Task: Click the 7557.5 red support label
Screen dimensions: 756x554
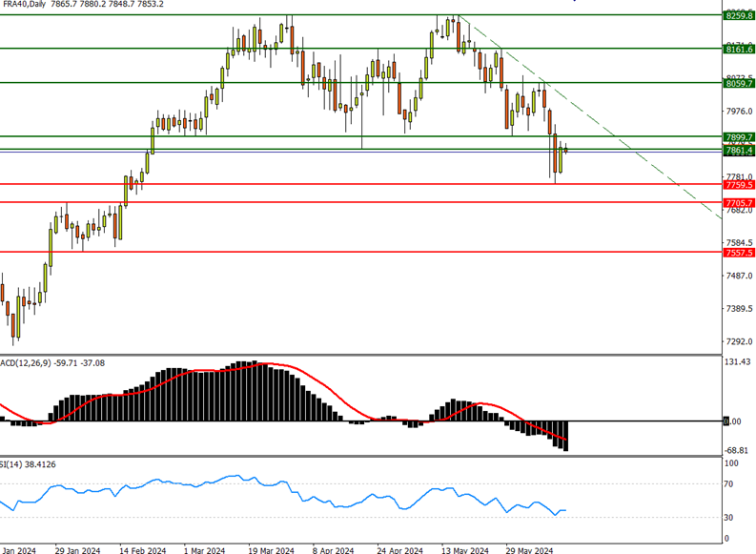Action: click(x=739, y=253)
